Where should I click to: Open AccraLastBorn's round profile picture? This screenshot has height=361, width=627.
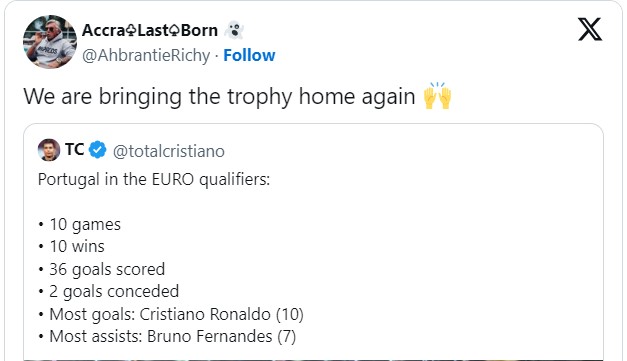(x=50, y=42)
